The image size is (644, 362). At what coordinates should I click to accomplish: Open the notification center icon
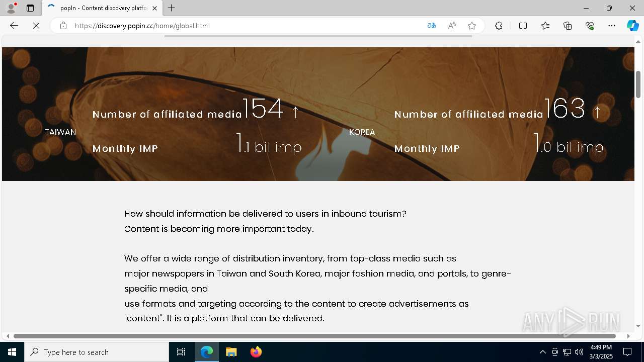click(x=627, y=352)
